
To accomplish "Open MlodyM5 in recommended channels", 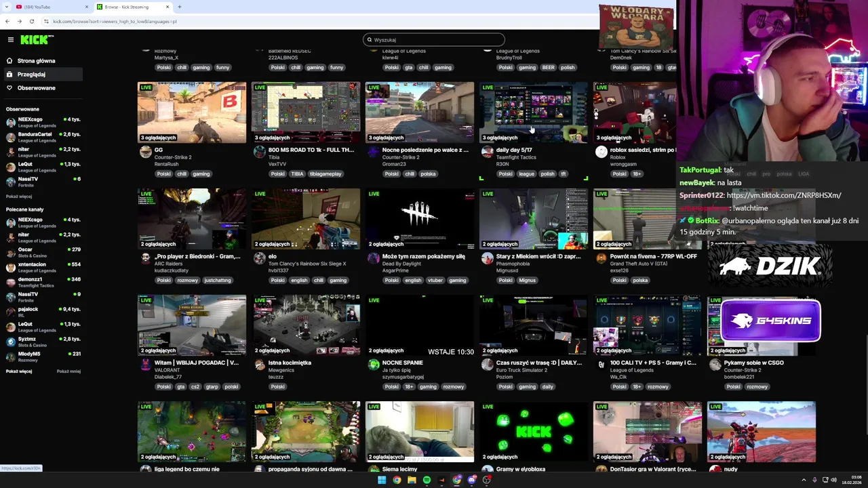I will click(29, 354).
